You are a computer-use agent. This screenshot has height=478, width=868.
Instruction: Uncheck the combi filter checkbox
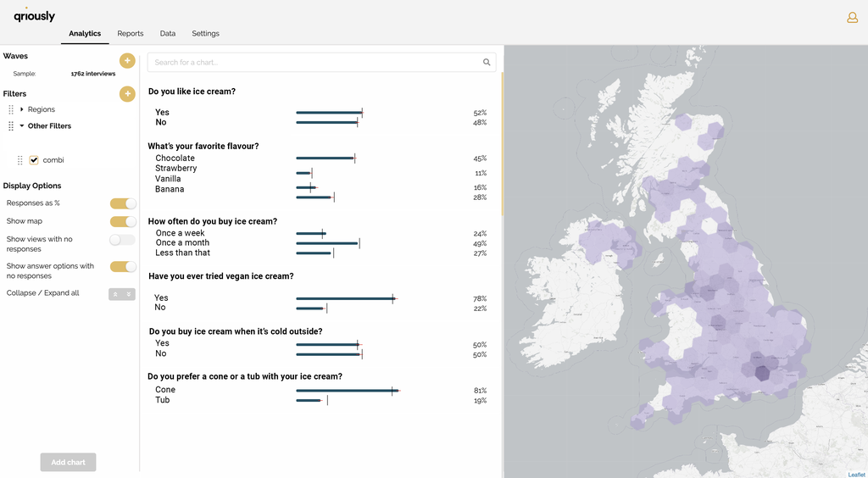tap(34, 160)
